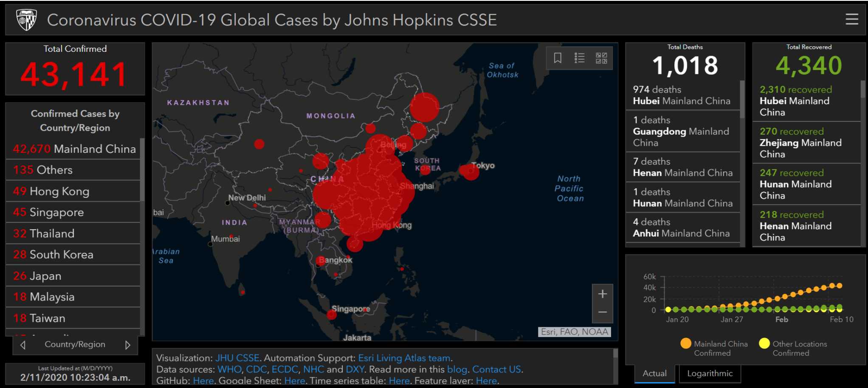Advance to next Country/Region list page

pos(127,345)
